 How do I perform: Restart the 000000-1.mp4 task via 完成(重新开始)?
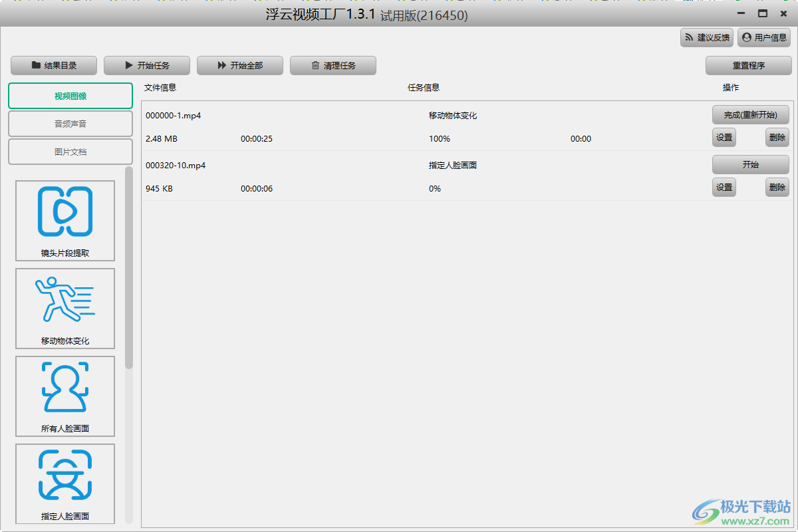coord(751,114)
